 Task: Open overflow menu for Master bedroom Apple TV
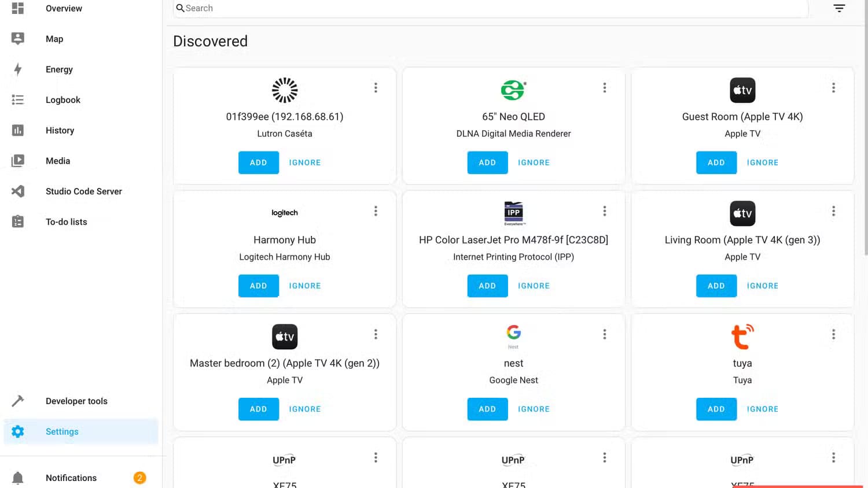376,334
